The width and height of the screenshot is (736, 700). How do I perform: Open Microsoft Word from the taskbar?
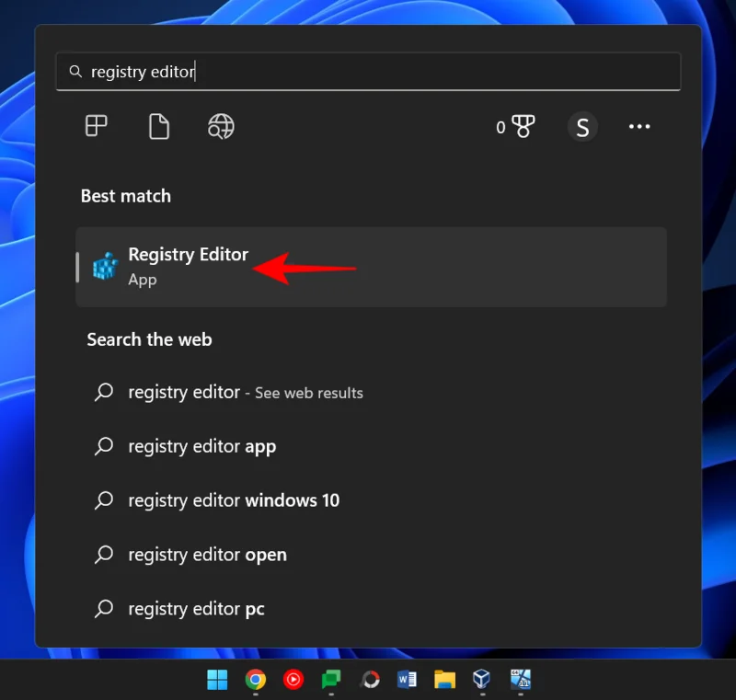coord(407,680)
